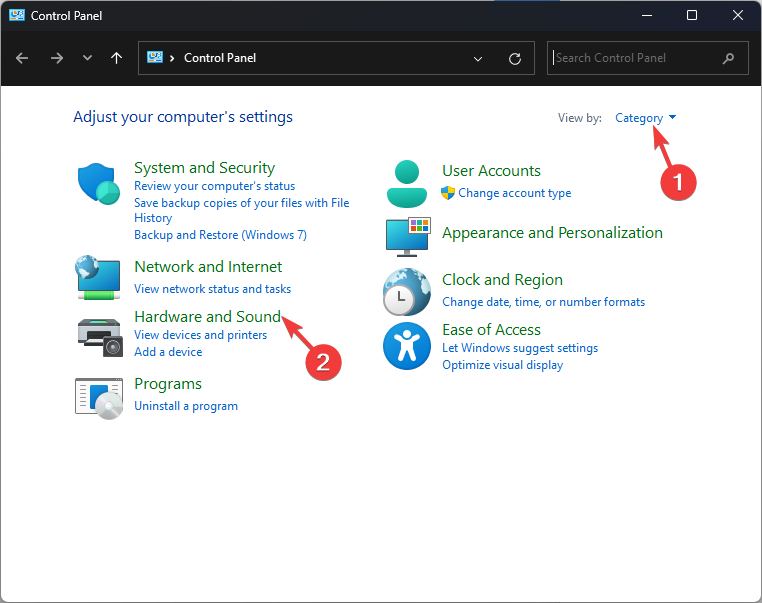Select Uninstall a program
This screenshot has width=762, height=603.
[x=186, y=406]
